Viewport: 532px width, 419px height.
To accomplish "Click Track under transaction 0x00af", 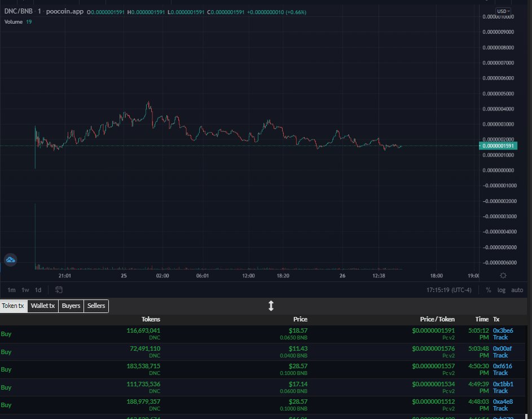I will pos(500,355).
